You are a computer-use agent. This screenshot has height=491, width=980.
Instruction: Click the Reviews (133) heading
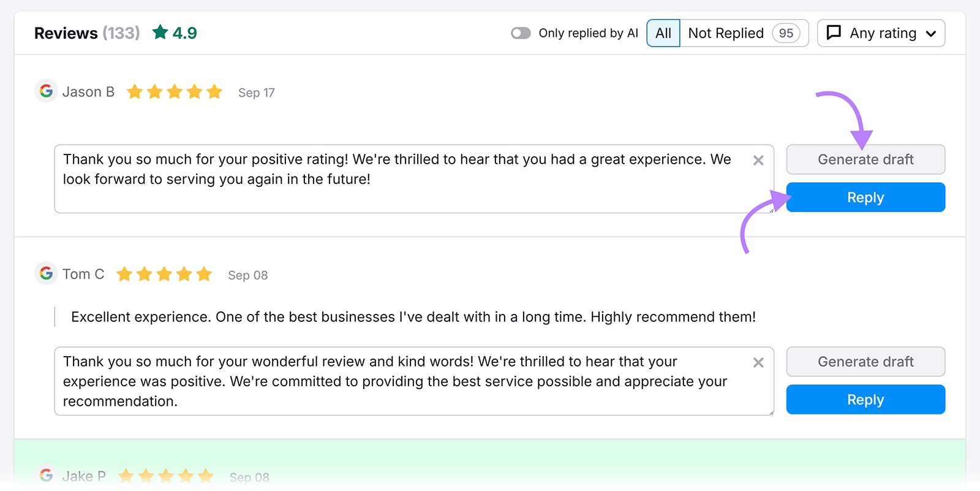coord(86,32)
